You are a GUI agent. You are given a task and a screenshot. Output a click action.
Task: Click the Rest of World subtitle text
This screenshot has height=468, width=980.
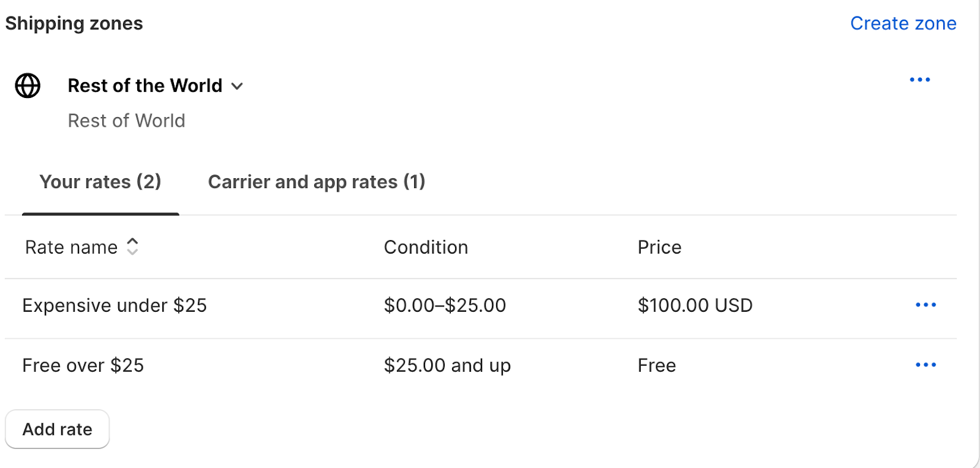[127, 121]
